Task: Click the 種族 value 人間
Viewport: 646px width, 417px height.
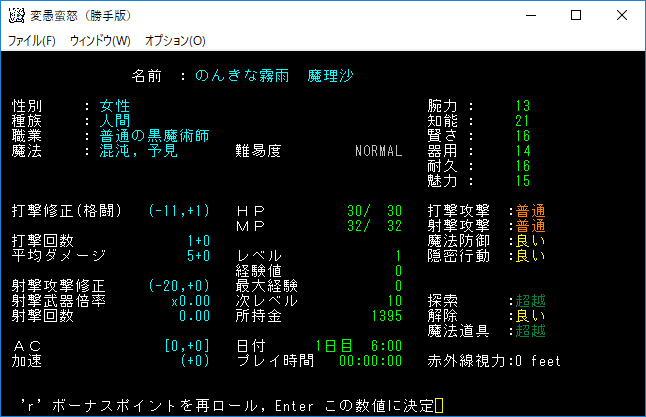Action: click(x=115, y=121)
